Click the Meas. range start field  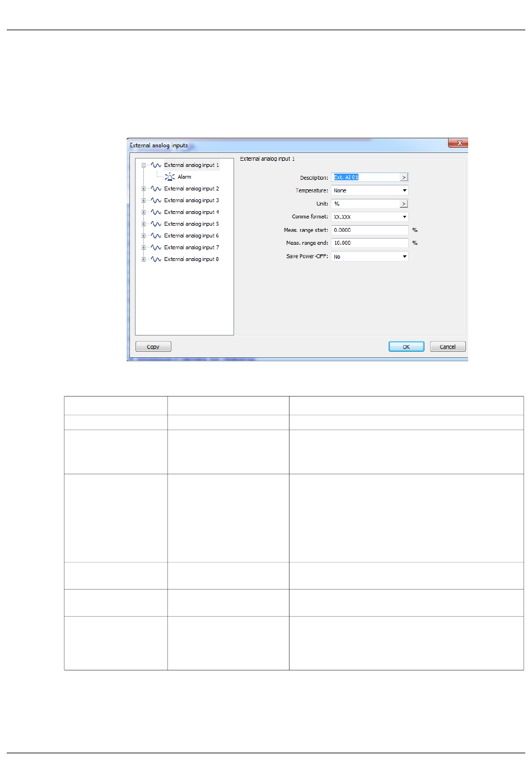(370, 230)
